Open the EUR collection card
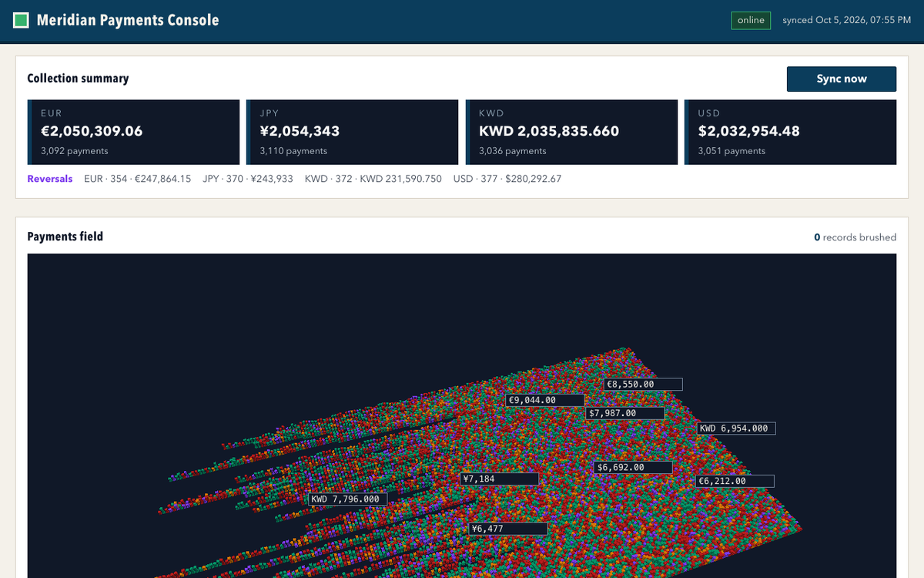 [x=134, y=132]
